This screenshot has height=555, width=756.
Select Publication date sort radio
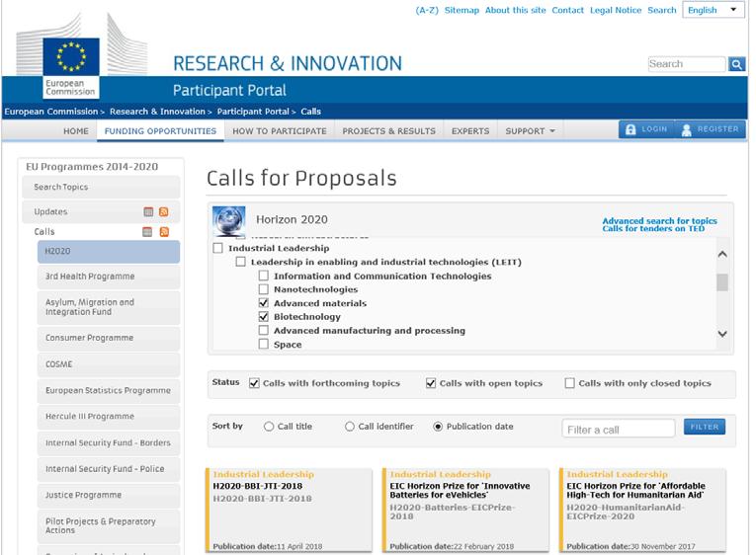pos(438,427)
